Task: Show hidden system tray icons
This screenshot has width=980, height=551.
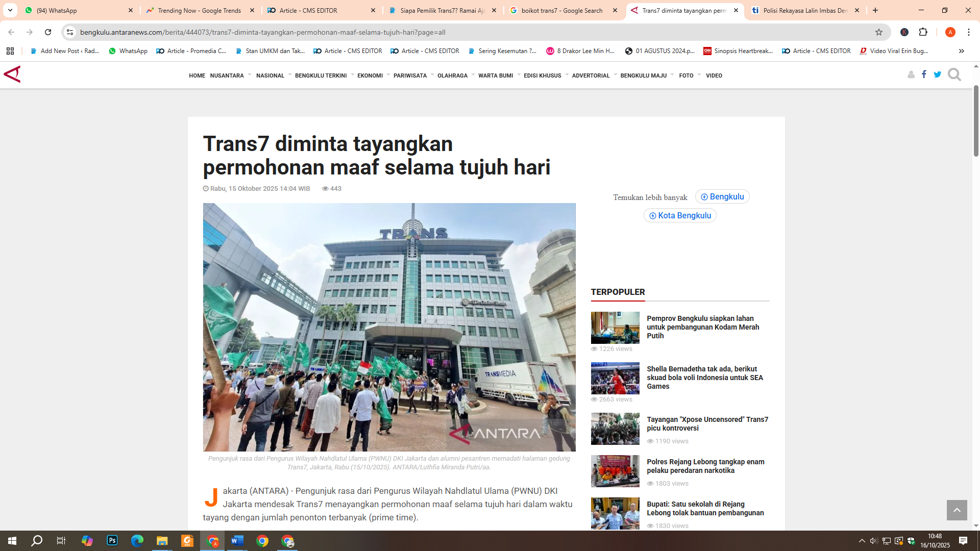Action: (862, 541)
